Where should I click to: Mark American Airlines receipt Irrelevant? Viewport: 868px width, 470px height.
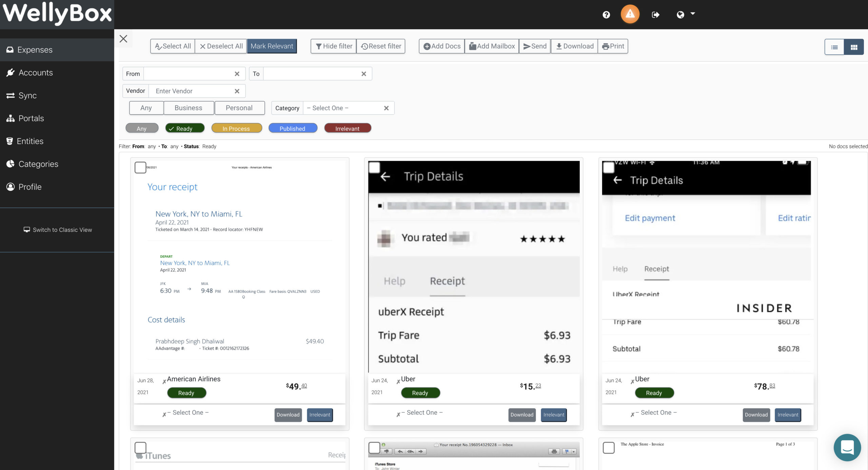(x=320, y=415)
